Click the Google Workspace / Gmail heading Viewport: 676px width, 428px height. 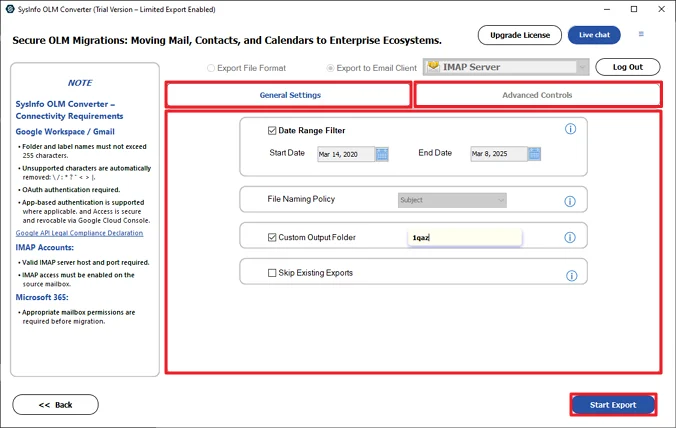click(65, 132)
